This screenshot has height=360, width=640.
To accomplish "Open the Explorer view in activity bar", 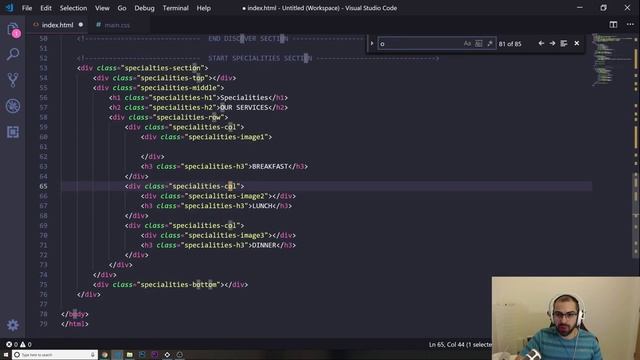I will tap(13, 29).
